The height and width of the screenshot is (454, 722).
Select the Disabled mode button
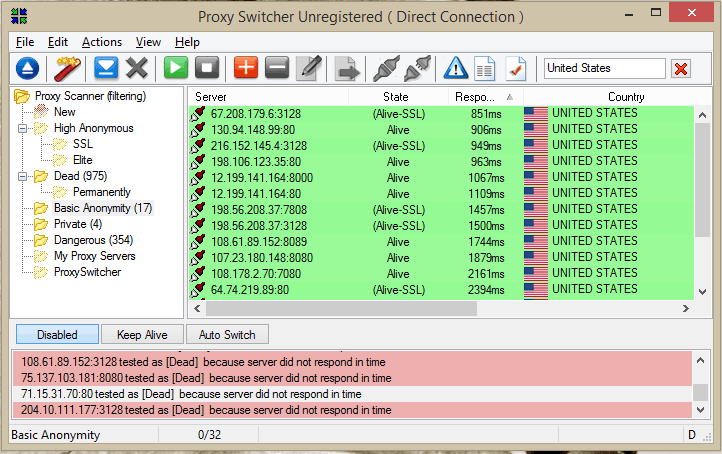57,334
